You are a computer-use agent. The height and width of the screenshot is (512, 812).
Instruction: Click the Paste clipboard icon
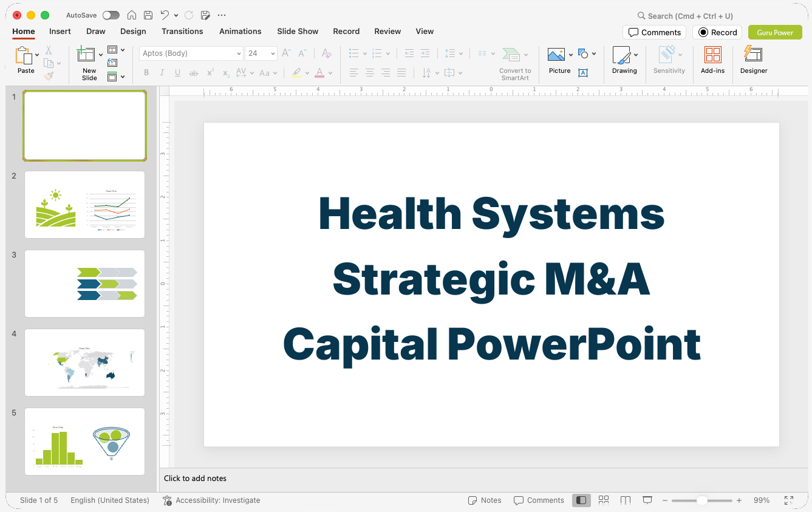pos(24,55)
